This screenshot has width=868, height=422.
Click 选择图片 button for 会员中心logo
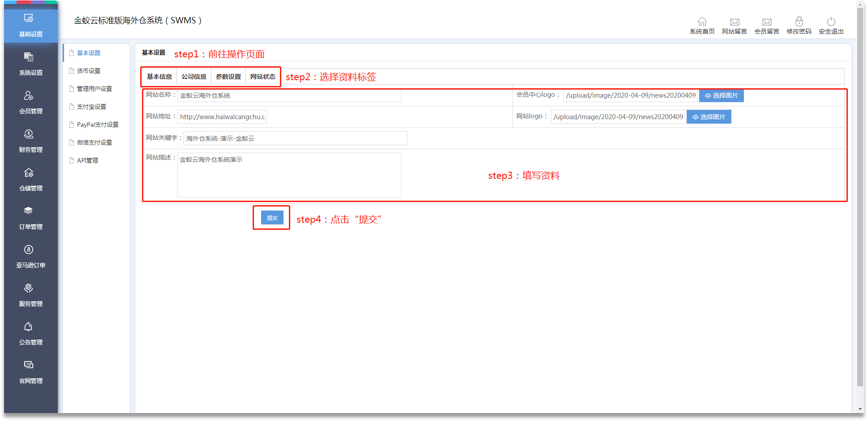721,95
